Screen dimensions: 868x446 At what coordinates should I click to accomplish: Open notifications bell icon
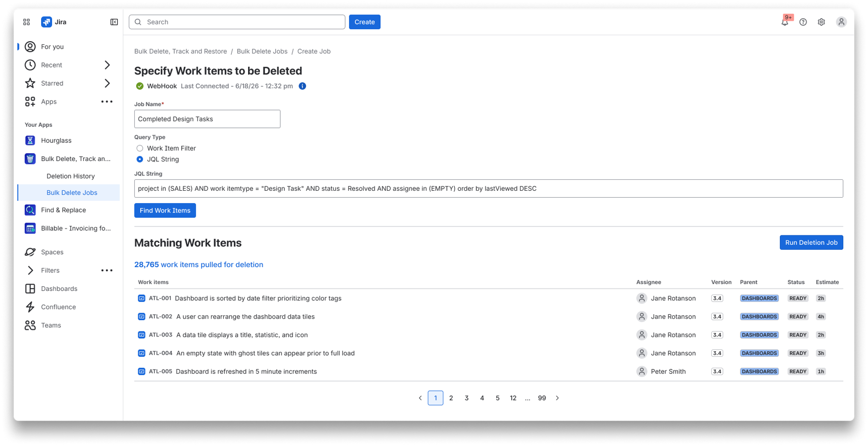click(785, 22)
